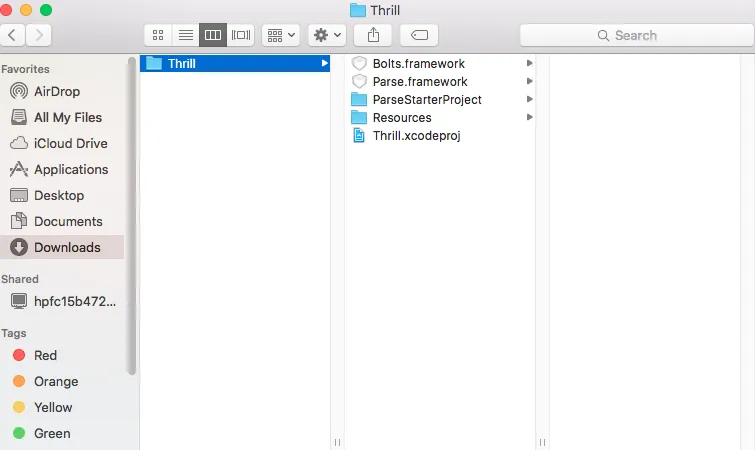Go back with the left arrow button

click(x=12, y=35)
